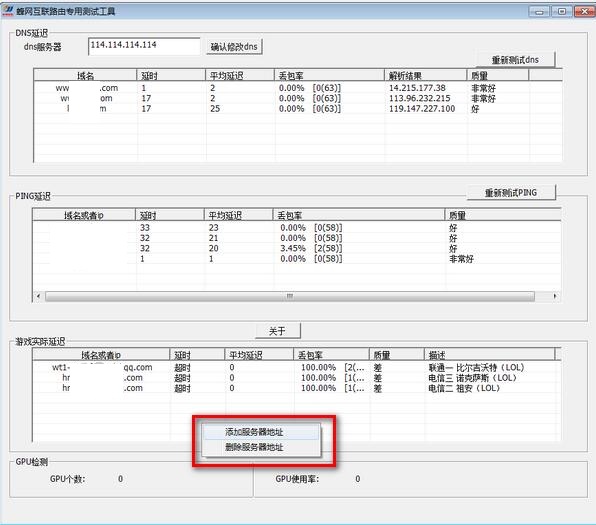Click game latency table 描述 column header

point(489,355)
